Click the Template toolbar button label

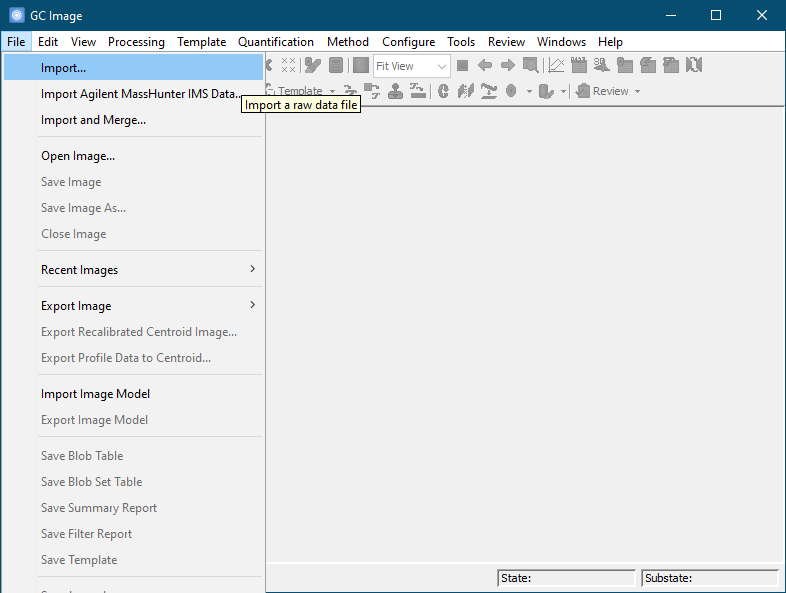(300, 91)
